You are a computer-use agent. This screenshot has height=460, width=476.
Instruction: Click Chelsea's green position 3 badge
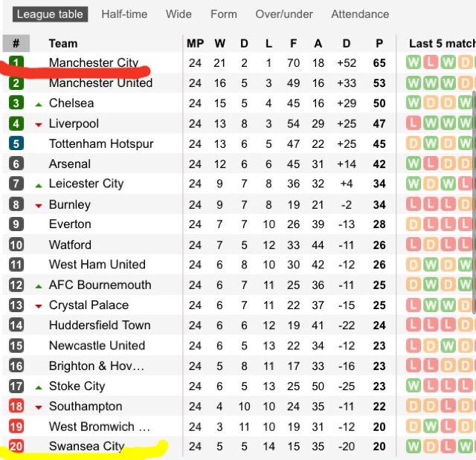[x=16, y=103]
